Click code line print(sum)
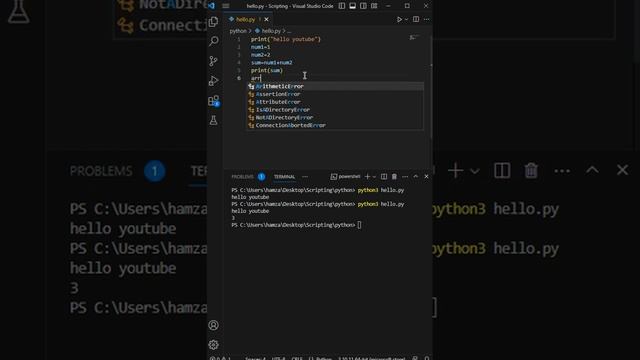This screenshot has width=640, height=360. [267, 70]
